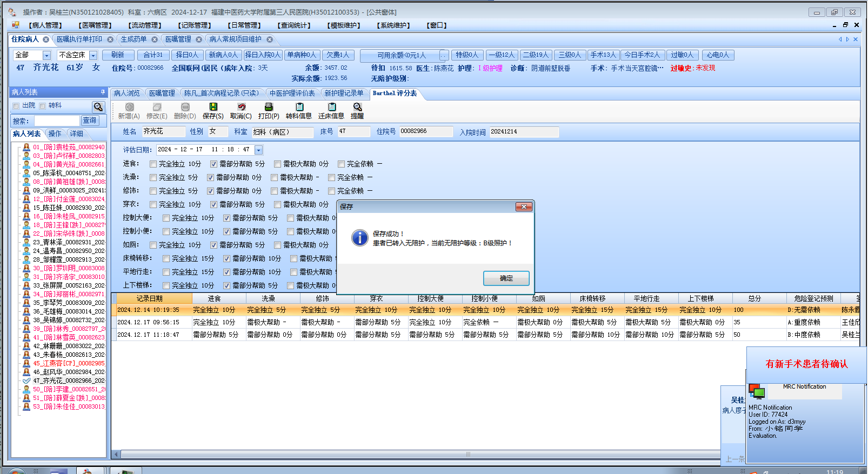
Task: Open the 评估日期 date picker dropdown
Action: [x=258, y=150]
